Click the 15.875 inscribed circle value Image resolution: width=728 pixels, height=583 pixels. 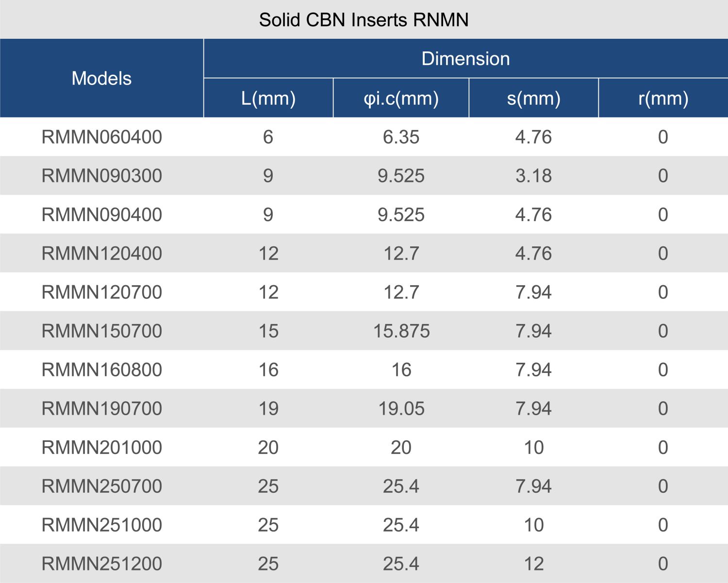(401, 331)
